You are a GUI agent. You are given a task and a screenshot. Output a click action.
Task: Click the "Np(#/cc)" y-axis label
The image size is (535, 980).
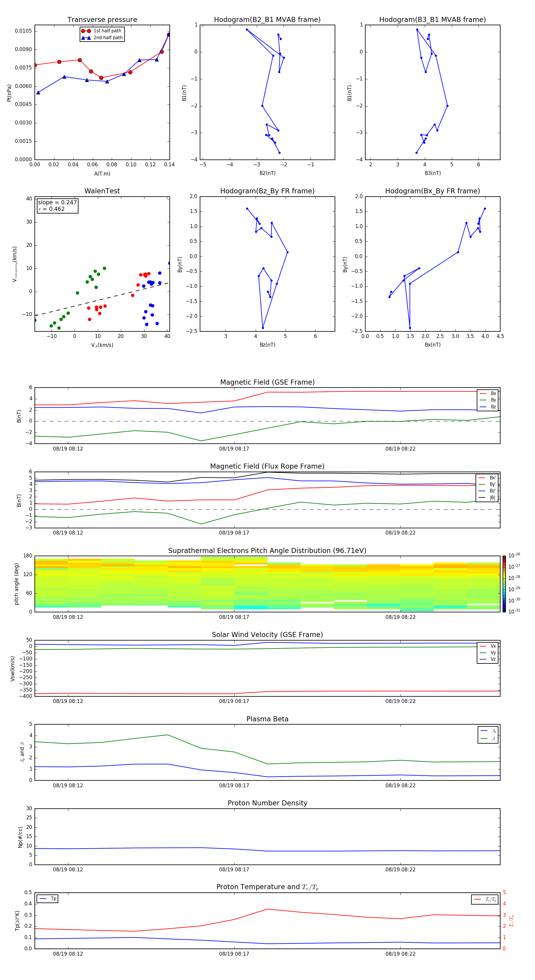tap(20, 837)
